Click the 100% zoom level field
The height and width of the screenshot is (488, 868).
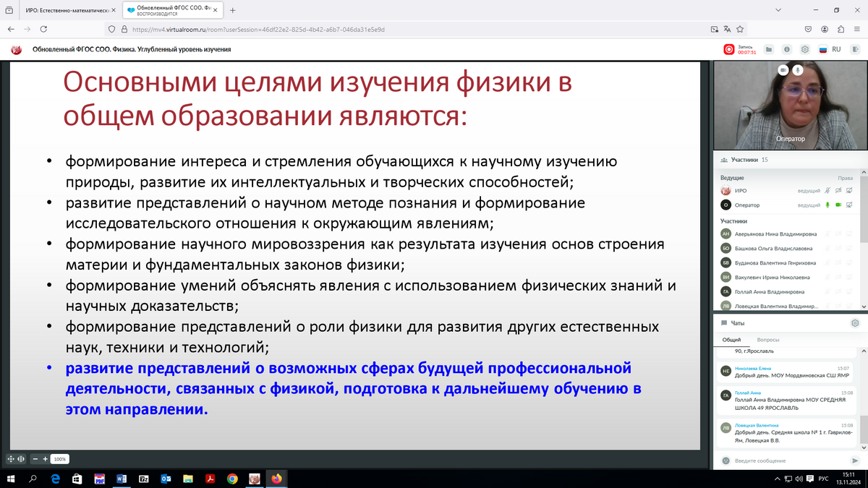(60, 459)
